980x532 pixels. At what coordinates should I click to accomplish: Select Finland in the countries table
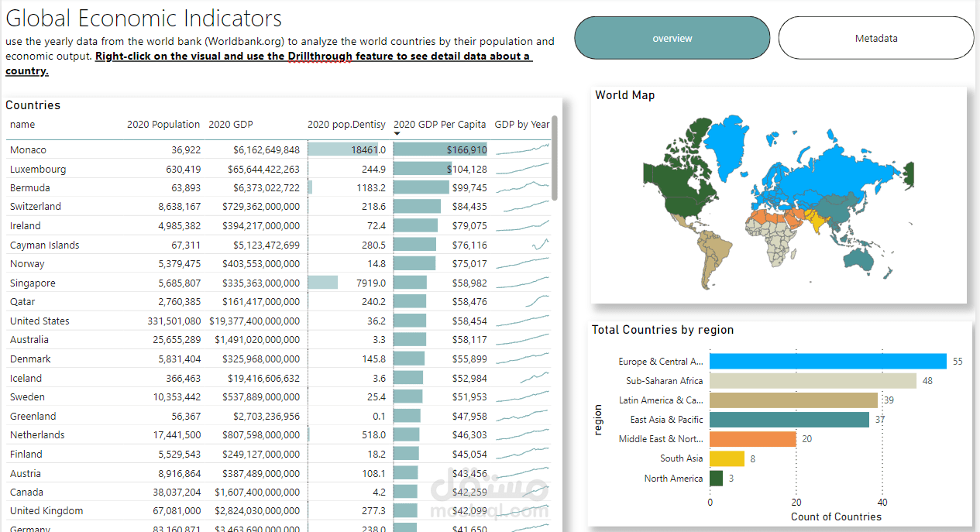point(26,455)
